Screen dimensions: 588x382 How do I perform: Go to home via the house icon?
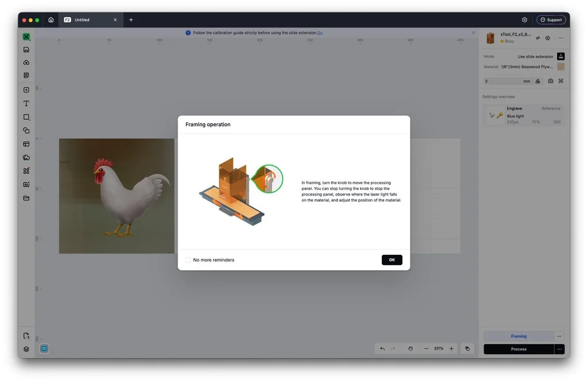pyautogui.click(x=51, y=20)
